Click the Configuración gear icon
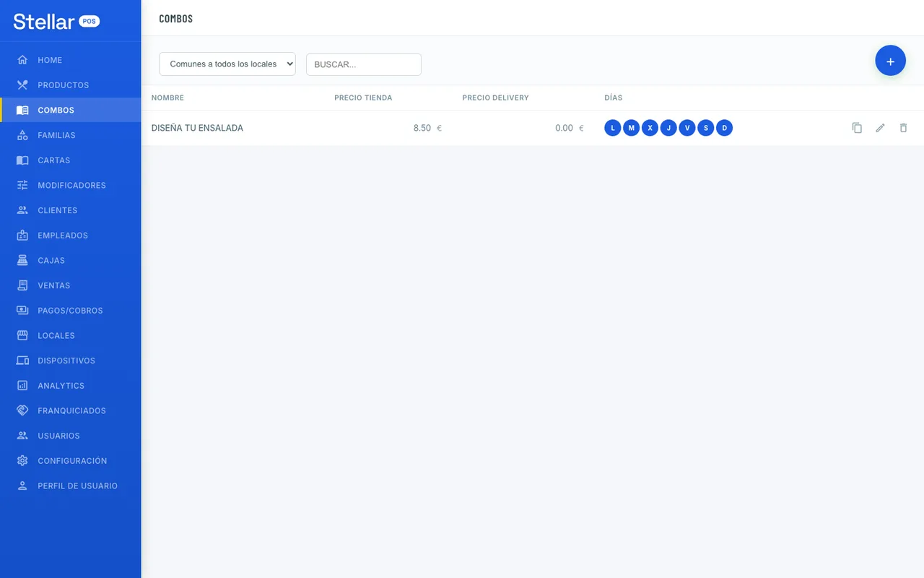 [x=22, y=461]
